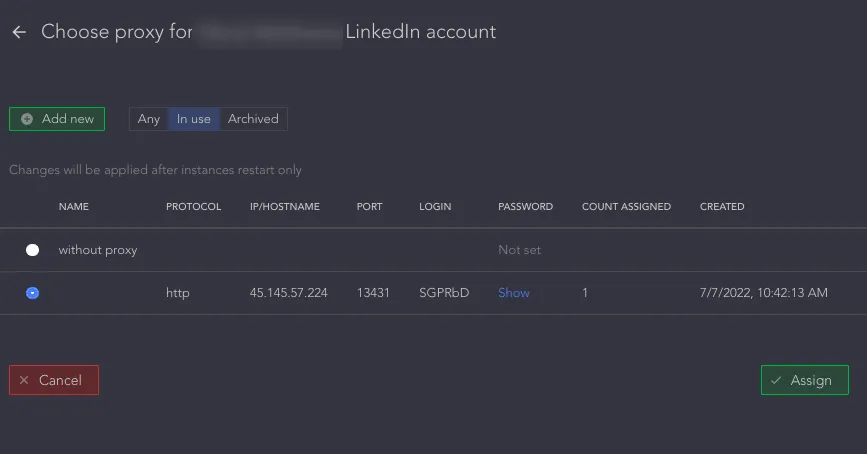Screen dimensions: 867x454
Task: Click the PORT column header
Action: click(369, 206)
